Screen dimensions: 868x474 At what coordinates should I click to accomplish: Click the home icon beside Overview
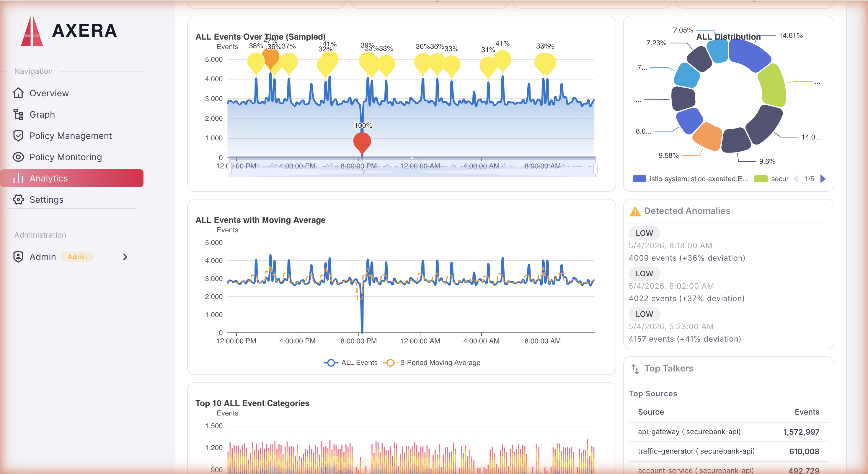[x=18, y=93]
